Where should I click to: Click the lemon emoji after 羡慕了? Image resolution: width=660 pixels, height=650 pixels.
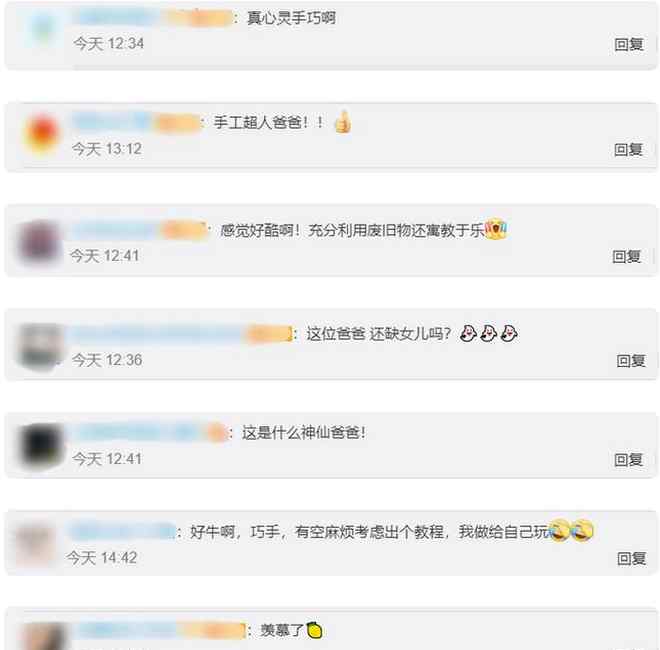tap(314, 630)
